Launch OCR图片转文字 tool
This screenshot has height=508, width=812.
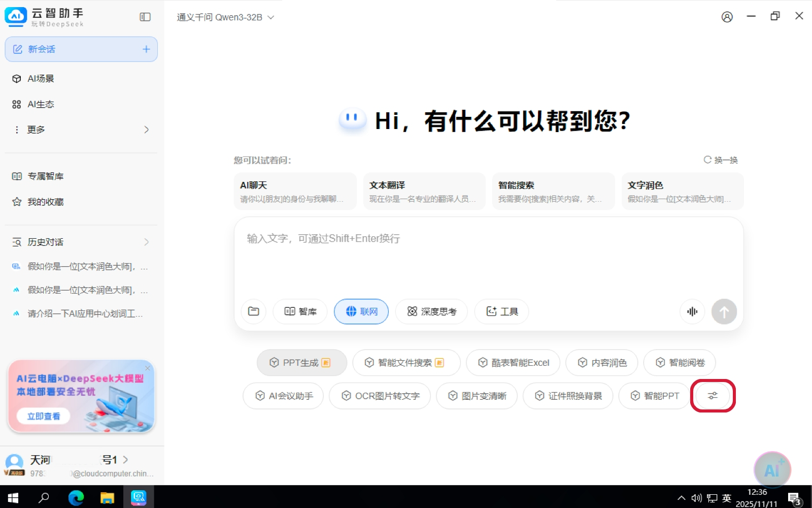tap(380, 396)
